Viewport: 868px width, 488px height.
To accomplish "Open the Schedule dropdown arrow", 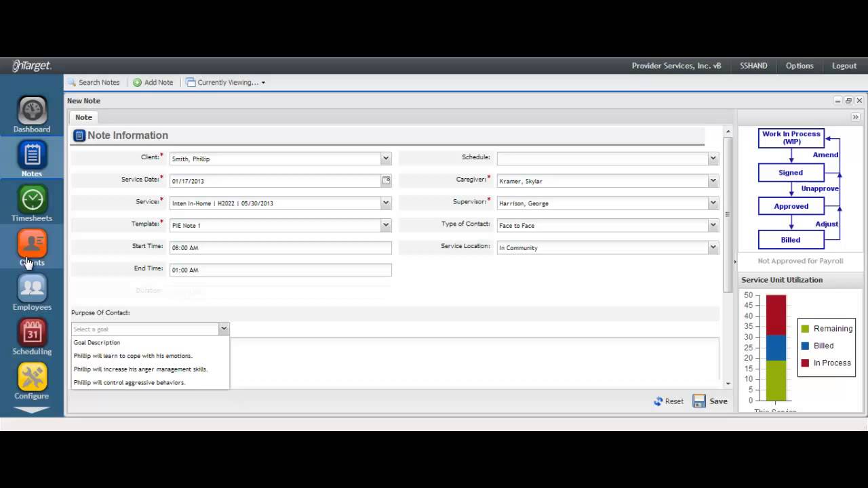I will click(713, 159).
